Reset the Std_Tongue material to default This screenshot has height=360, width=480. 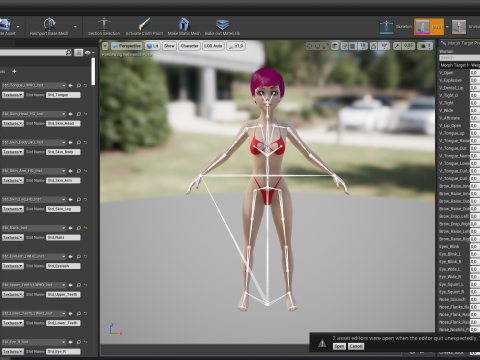pyautogui.click(x=85, y=86)
